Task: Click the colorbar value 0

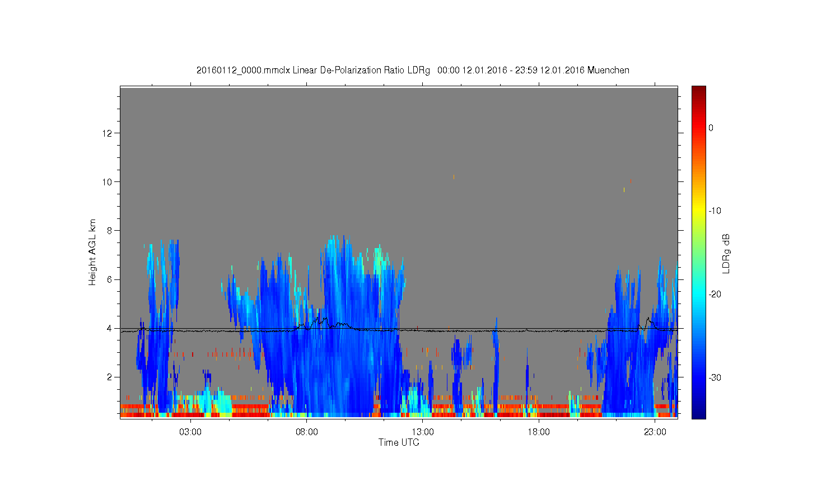Action: 711,128
